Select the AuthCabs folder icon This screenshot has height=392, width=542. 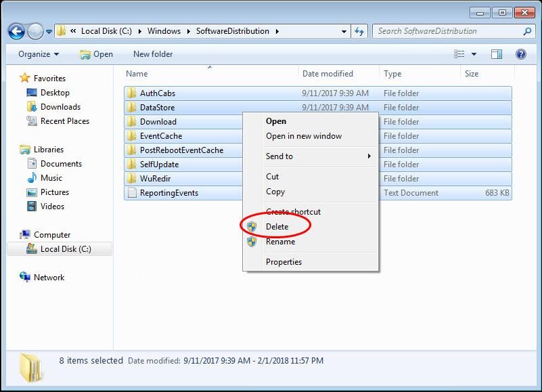(131, 93)
